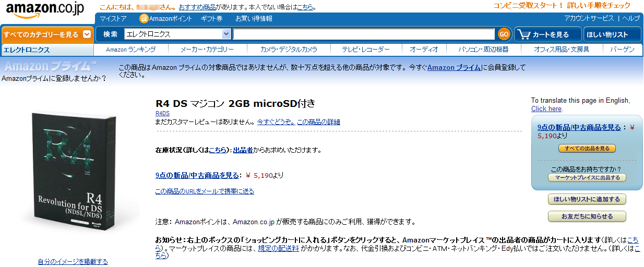
Task: Click 9点の新品/中古商品を見る in sidebar box
Action: 579,127
